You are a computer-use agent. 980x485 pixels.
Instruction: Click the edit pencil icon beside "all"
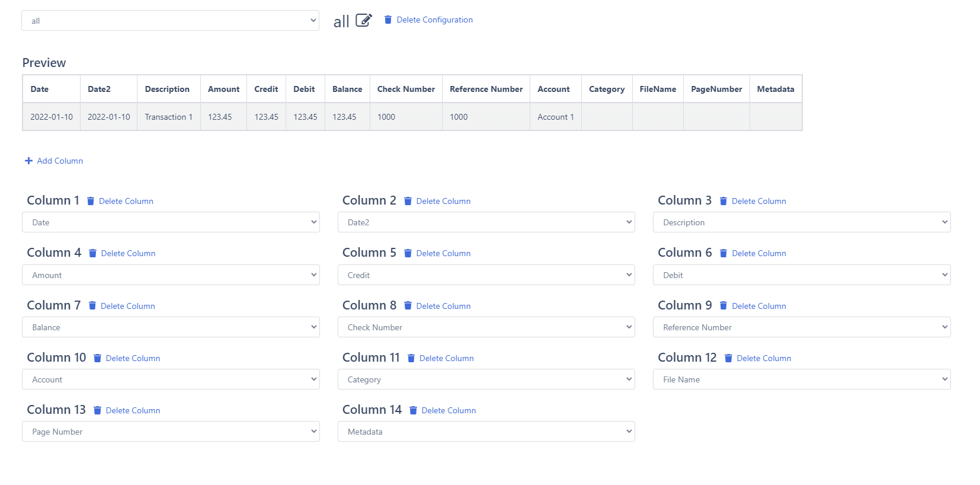[x=363, y=21]
